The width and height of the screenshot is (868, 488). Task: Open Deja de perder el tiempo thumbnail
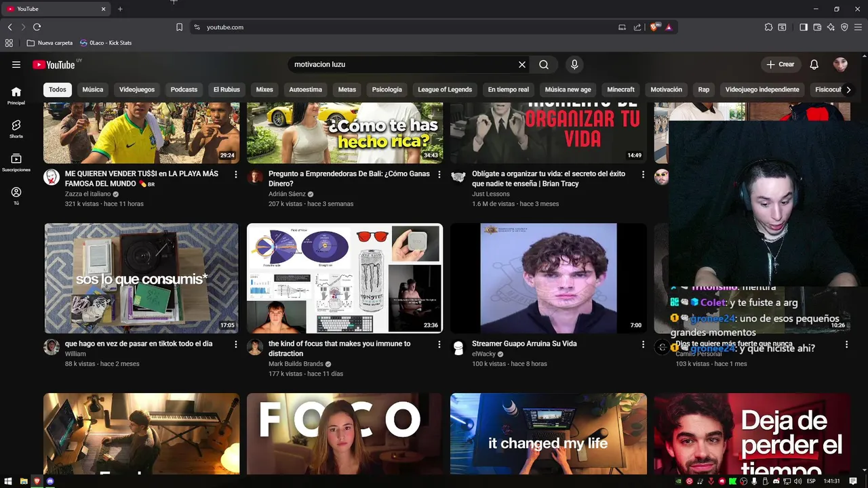pyautogui.click(x=752, y=434)
